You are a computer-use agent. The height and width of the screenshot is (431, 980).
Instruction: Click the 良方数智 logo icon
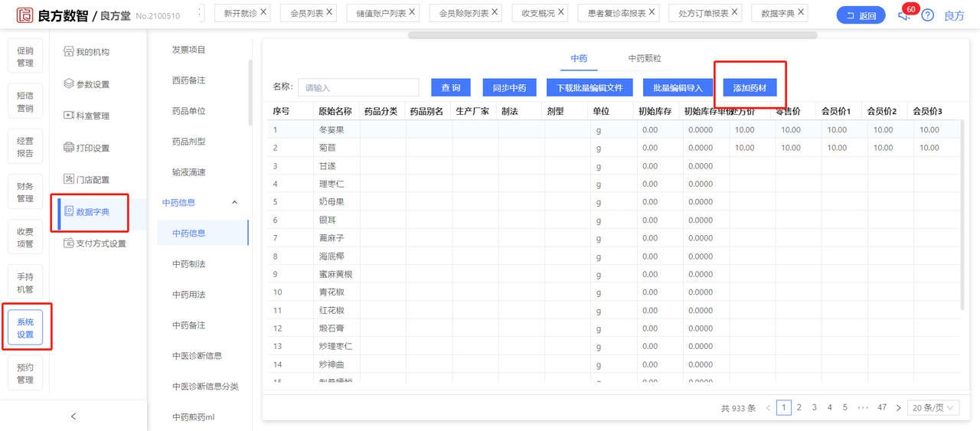(x=25, y=15)
